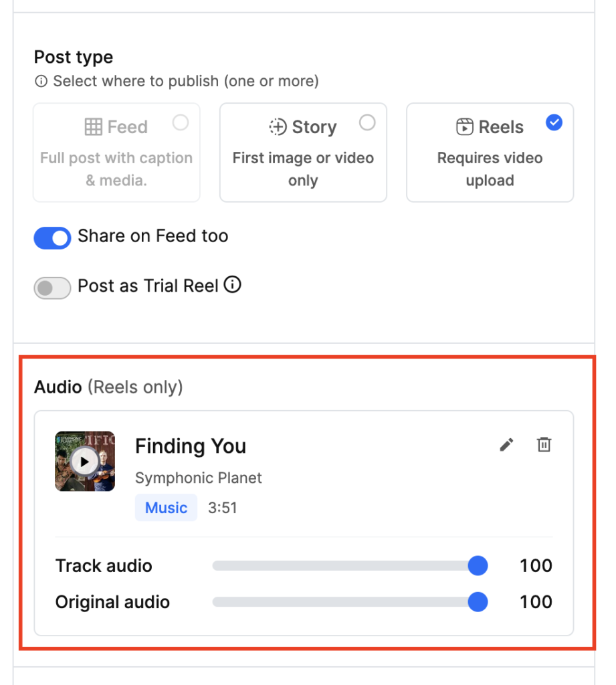The width and height of the screenshot is (616, 685).
Task: Click the 3:51 track duration
Action: coord(222,508)
